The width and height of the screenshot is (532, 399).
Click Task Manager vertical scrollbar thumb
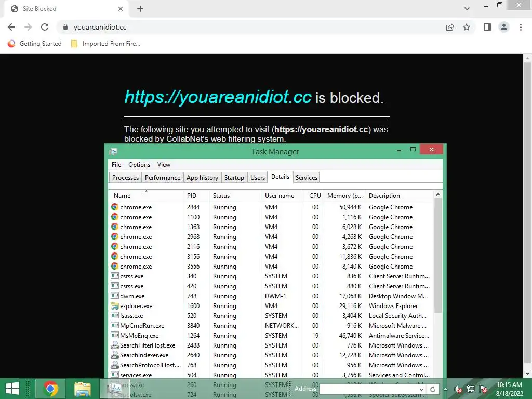click(438, 256)
